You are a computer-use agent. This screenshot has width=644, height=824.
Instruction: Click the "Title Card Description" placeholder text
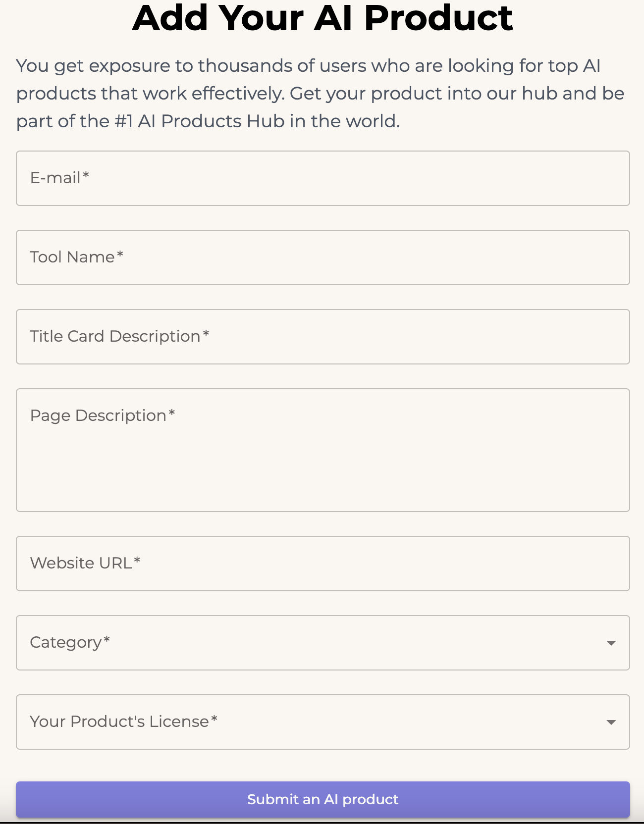(115, 336)
